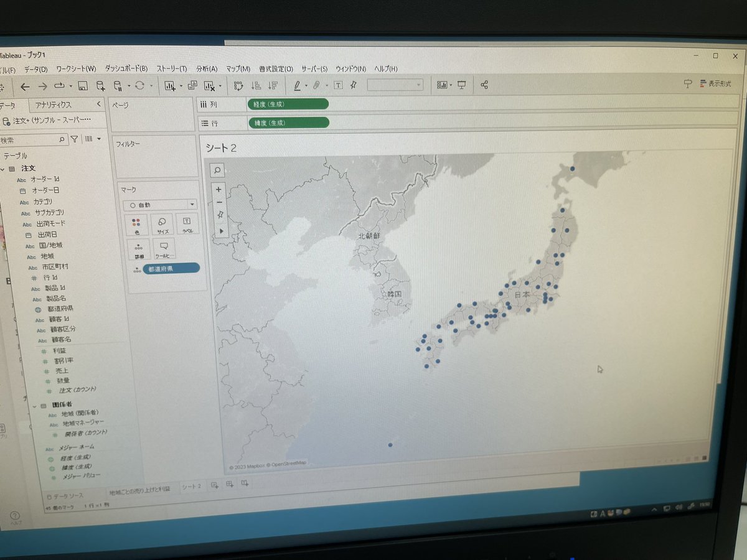This screenshot has width=747, height=560.
Task: Expand the map tools arrow button
Action: pos(220,230)
